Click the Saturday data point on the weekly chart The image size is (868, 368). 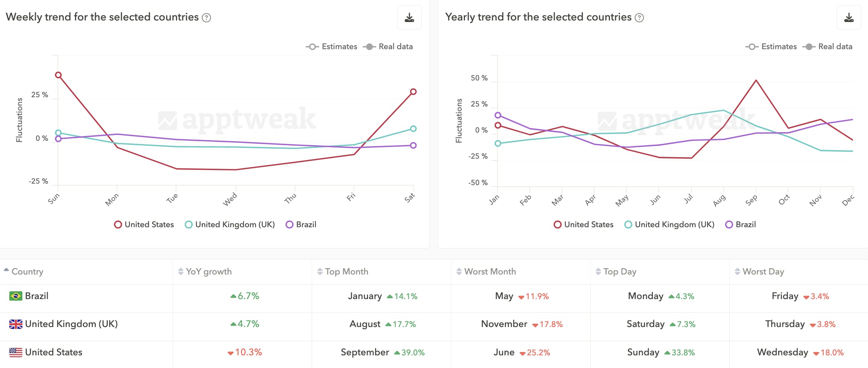413,91
